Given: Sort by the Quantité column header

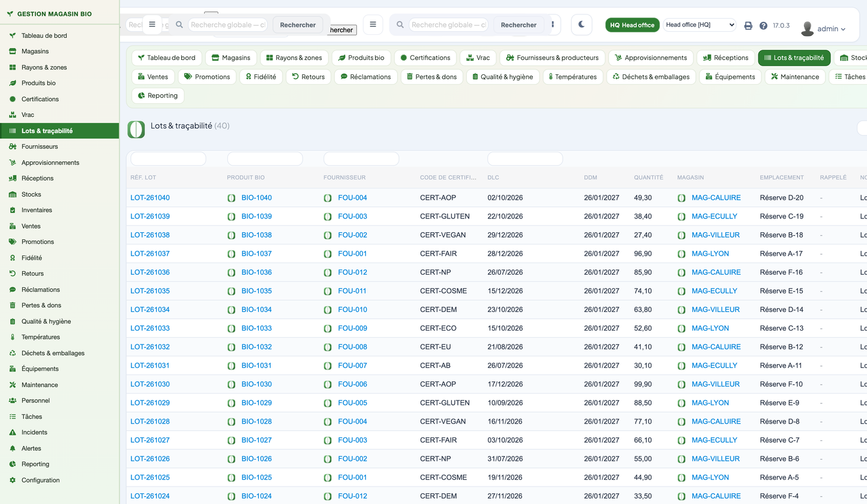Looking at the screenshot, I should click(x=649, y=178).
